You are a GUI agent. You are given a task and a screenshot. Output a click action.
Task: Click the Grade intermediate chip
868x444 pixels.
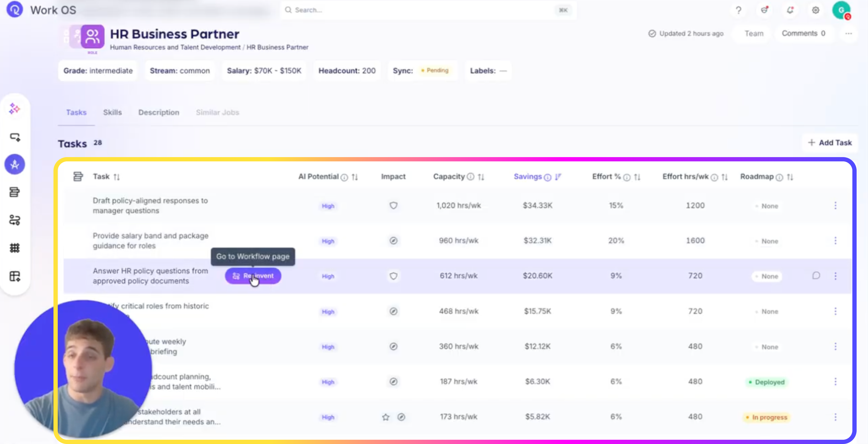click(98, 71)
